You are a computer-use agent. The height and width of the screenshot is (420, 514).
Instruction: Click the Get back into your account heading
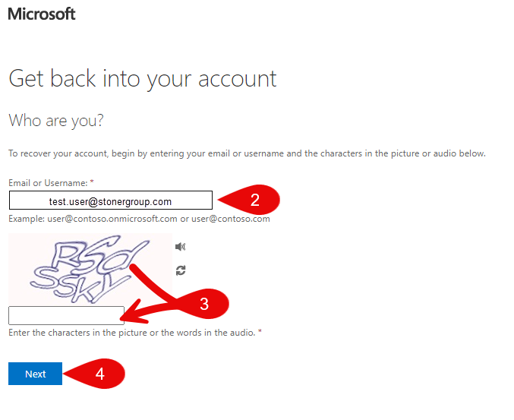coord(143,79)
